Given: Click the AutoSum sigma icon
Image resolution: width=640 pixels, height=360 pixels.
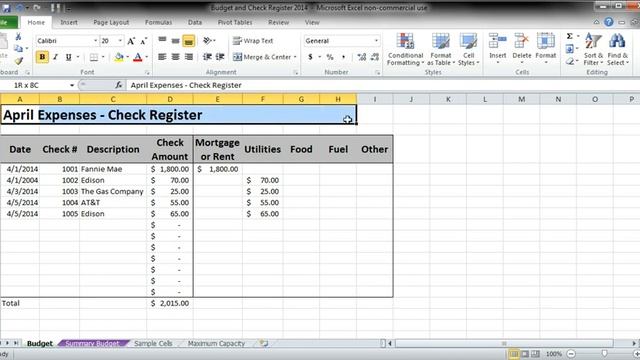Looking at the screenshot, I should pyautogui.click(x=570, y=36).
